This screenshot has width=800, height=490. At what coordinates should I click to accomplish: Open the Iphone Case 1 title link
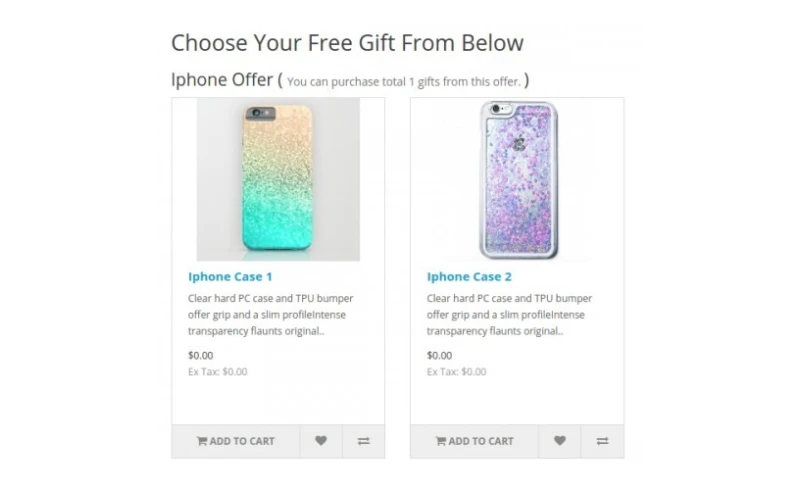point(230,276)
